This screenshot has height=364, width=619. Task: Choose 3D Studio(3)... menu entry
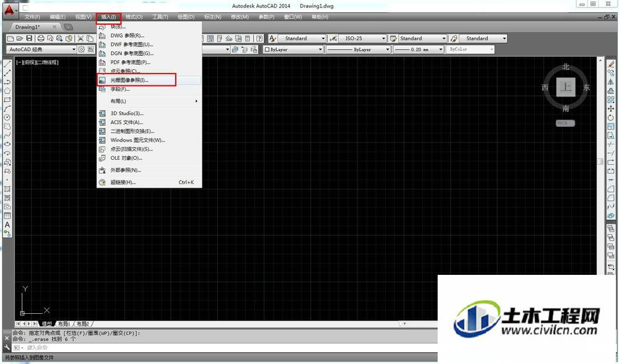[x=150, y=113]
